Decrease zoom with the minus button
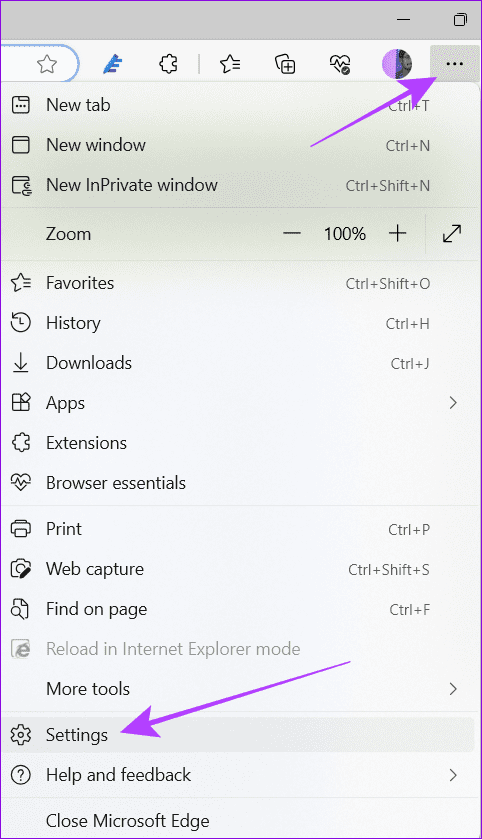Image resolution: width=482 pixels, height=840 pixels. 292,234
